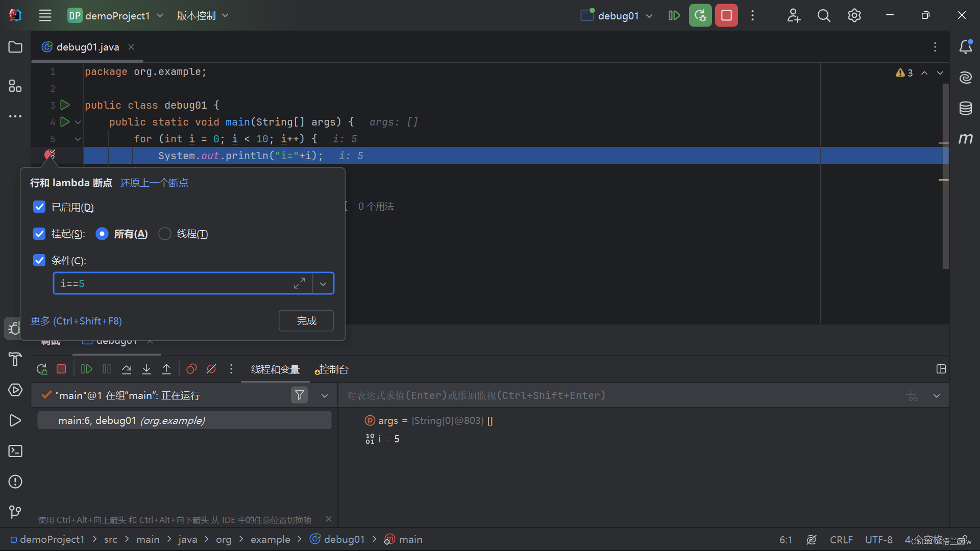Close the debug01.java tab

point(131,47)
